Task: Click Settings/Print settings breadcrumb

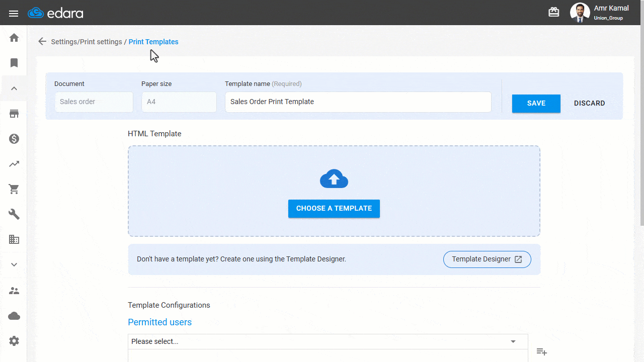Action: point(87,42)
